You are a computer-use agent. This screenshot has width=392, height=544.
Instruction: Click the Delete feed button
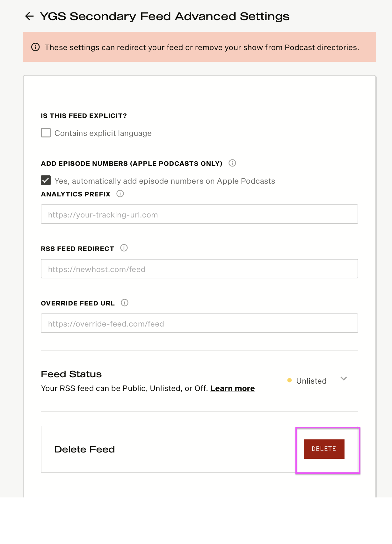click(324, 449)
